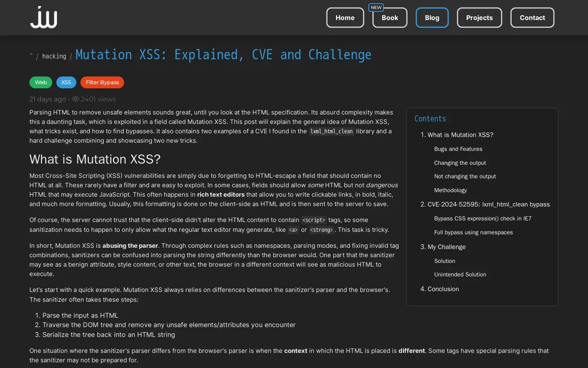
Task: Navigate to the Projects page
Action: pos(479,18)
